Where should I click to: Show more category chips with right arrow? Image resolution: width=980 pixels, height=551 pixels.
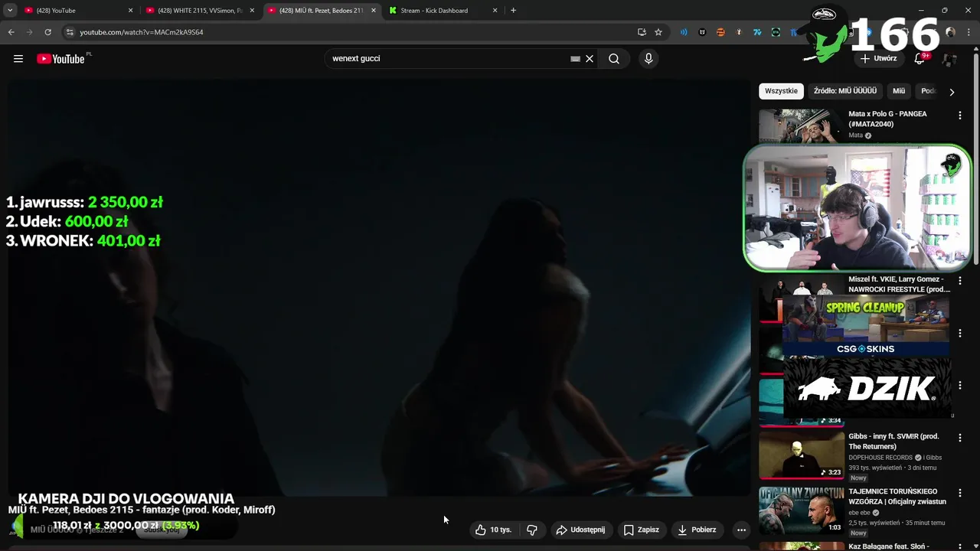coord(952,92)
